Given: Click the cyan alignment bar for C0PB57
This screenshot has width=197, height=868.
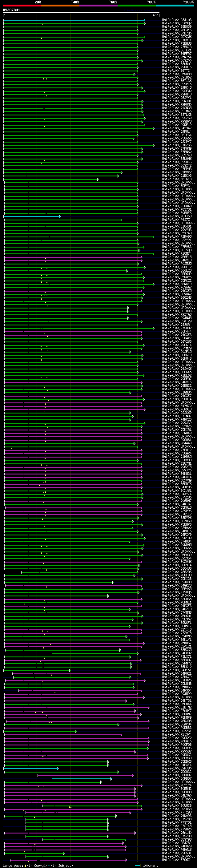Looking at the screenshot, I should coord(82,779).
